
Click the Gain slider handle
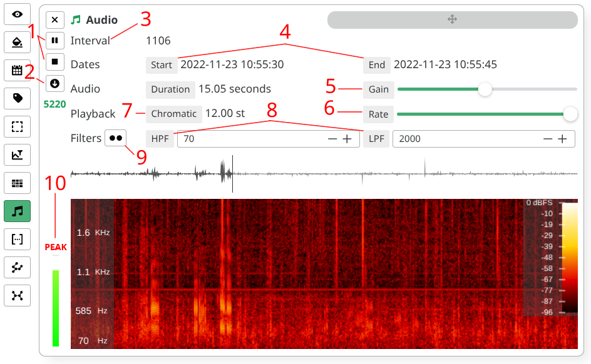tap(485, 89)
